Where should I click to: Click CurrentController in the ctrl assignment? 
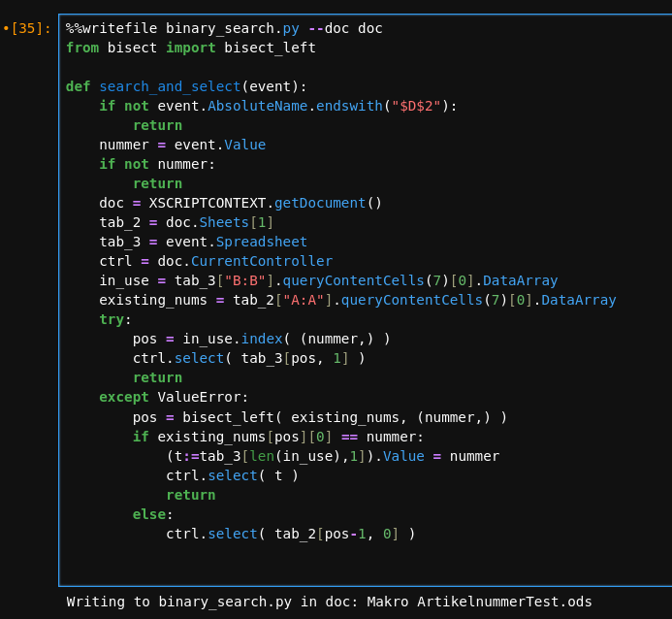[x=261, y=261]
